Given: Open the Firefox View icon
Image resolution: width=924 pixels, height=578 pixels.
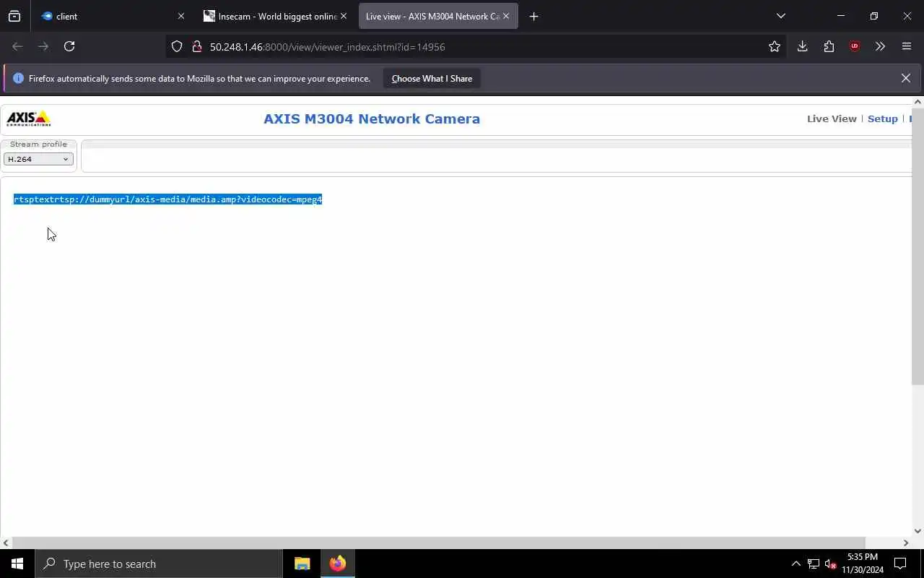Looking at the screenshot, I should 14,16.
